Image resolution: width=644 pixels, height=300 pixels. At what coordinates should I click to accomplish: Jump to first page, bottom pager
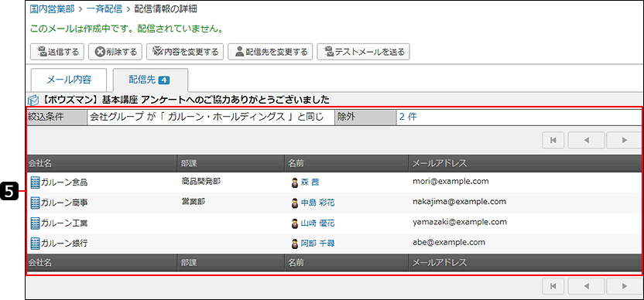point(553,285)
